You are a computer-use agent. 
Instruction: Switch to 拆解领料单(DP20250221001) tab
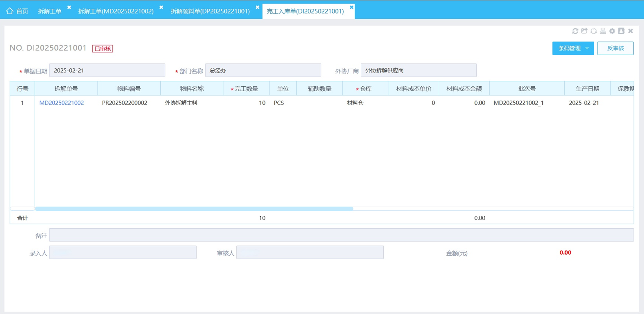tap(210, 11)
